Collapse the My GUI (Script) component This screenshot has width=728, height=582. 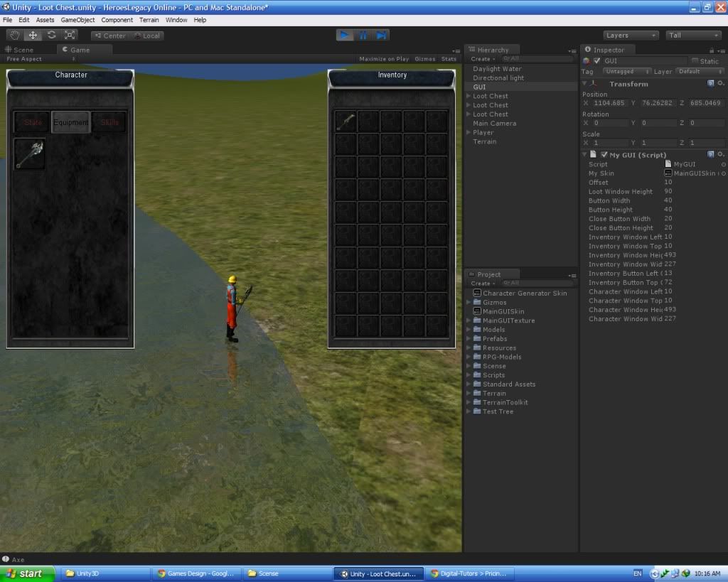[584, 154]
